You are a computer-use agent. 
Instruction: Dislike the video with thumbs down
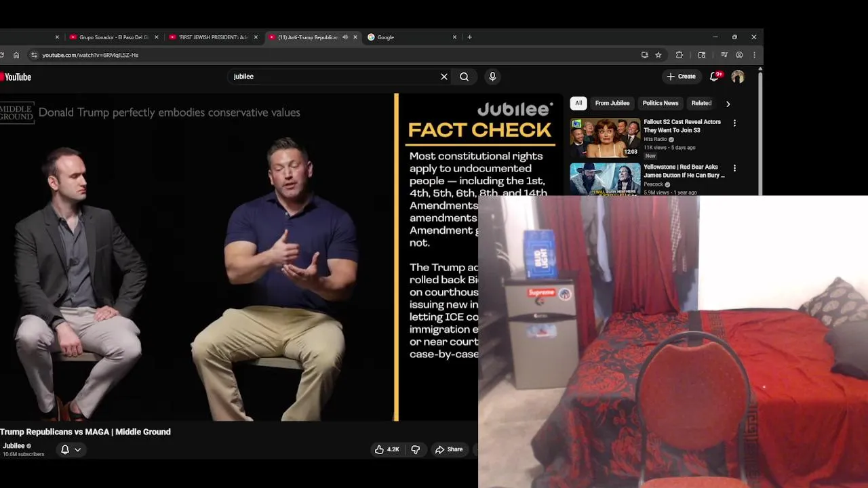(x=415, y=449)
